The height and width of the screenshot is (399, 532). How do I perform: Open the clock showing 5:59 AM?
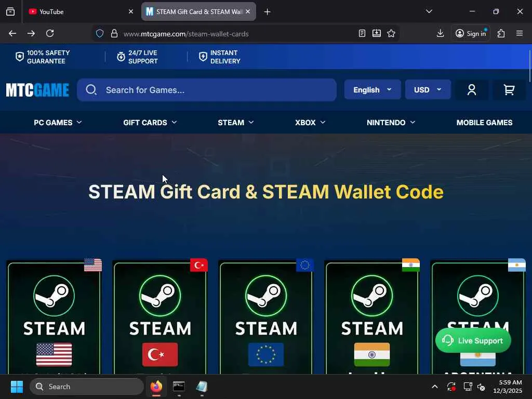coord(508,387)
